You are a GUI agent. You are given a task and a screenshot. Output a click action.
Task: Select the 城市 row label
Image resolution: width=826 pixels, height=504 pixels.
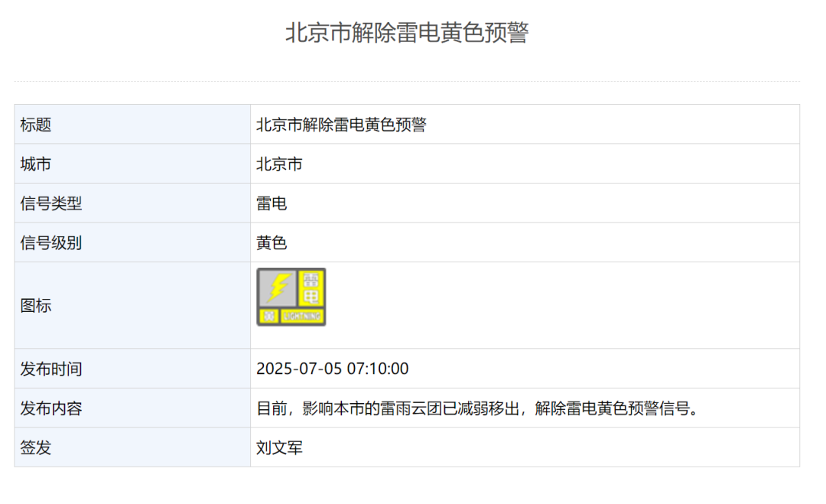[36, 164]
